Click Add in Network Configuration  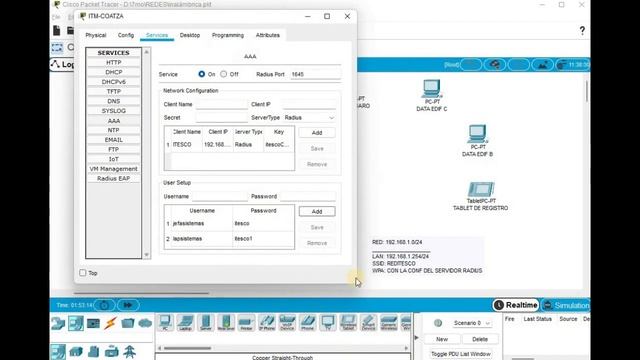(x=317, y=133)
